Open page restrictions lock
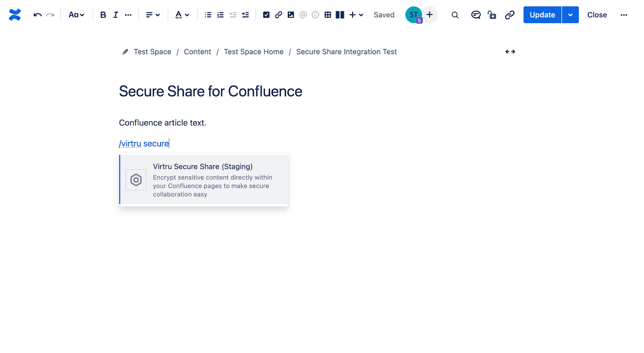644x353 pixels. tap(492, 15)
